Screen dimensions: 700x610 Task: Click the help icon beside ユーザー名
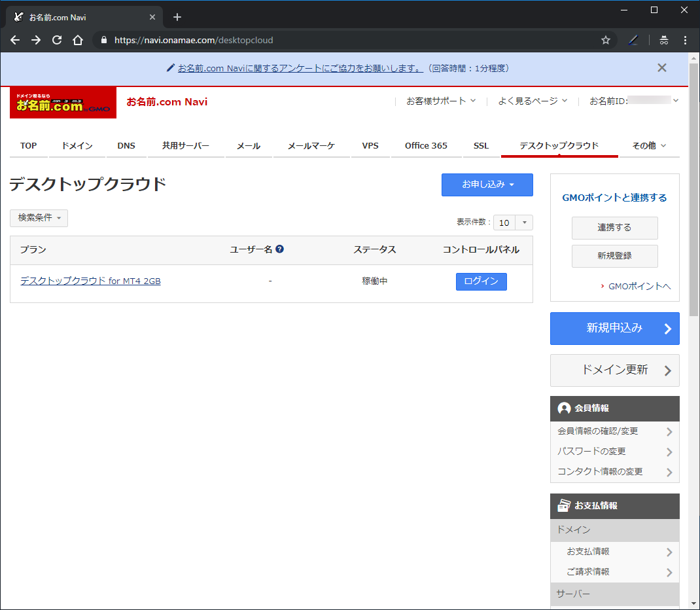tap(279, 249)
